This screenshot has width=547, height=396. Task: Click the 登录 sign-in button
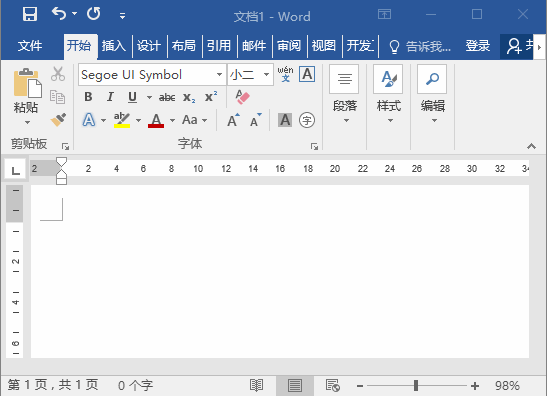(478, 46)
